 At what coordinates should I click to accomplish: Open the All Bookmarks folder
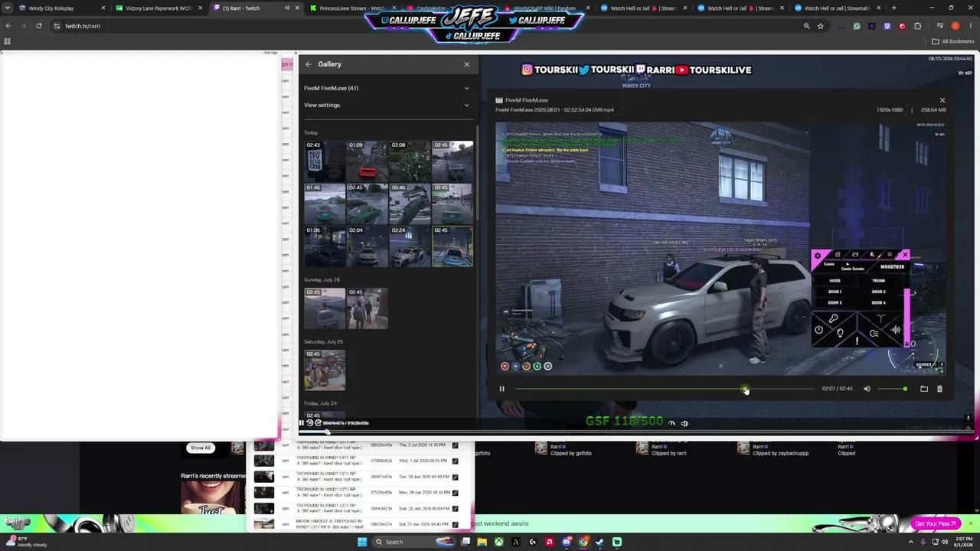pyautogui.click(x=953, y=41)
